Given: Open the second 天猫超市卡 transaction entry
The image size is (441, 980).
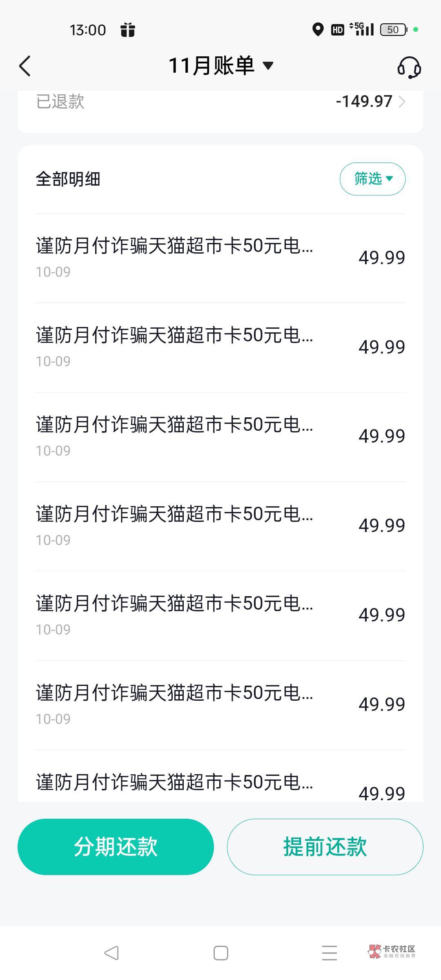Looking at the screenshot, I should 220,347.
